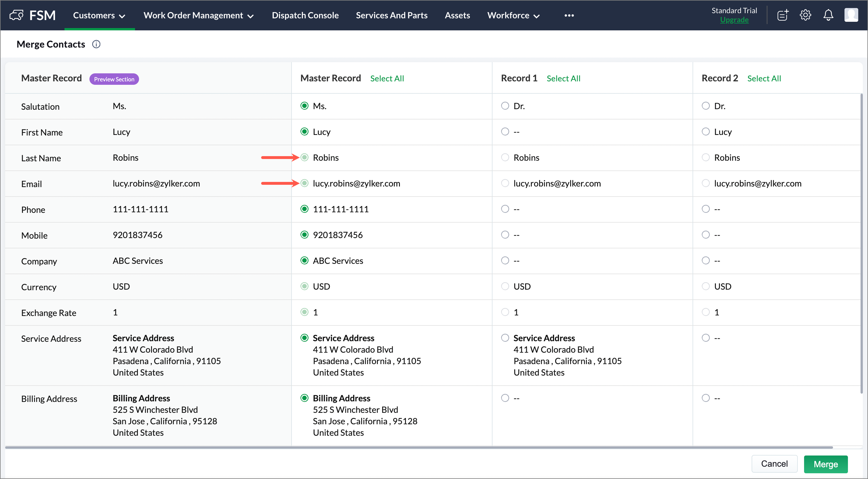Select Record 1 Service Address radio button
Viewport: 868px width, 479px height.
tap(505, 338)
